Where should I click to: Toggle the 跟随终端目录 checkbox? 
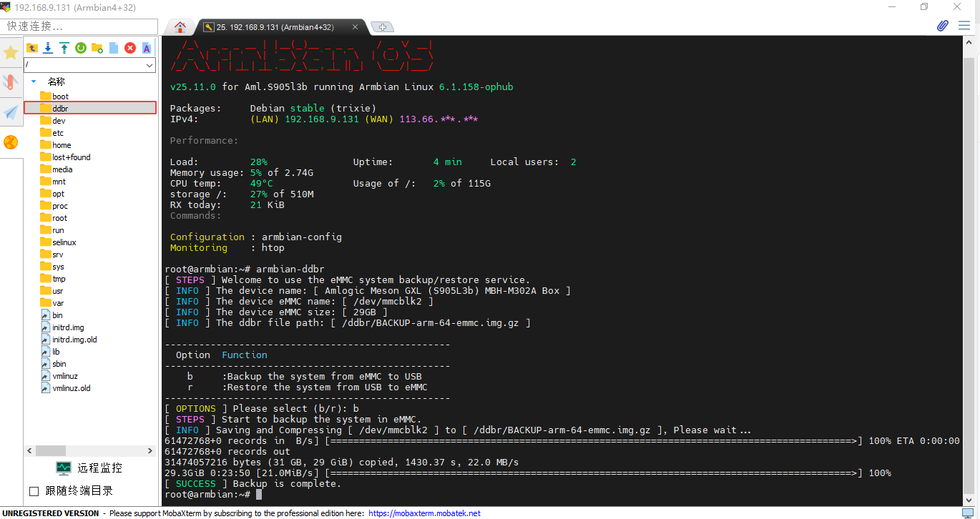[x=33, y=490]
